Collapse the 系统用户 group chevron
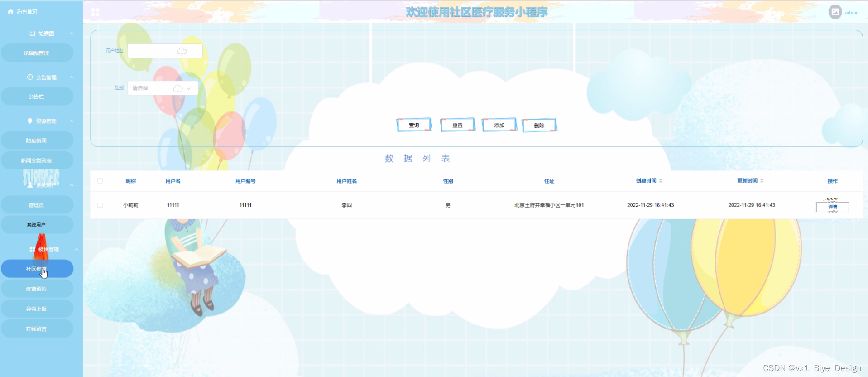This screenshot has height=377, width=868. coord(72,185)
